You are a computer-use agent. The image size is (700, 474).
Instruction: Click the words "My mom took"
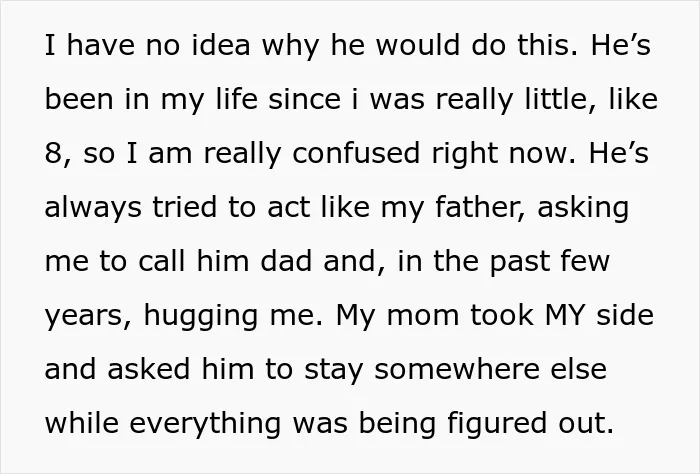point(434,317)
